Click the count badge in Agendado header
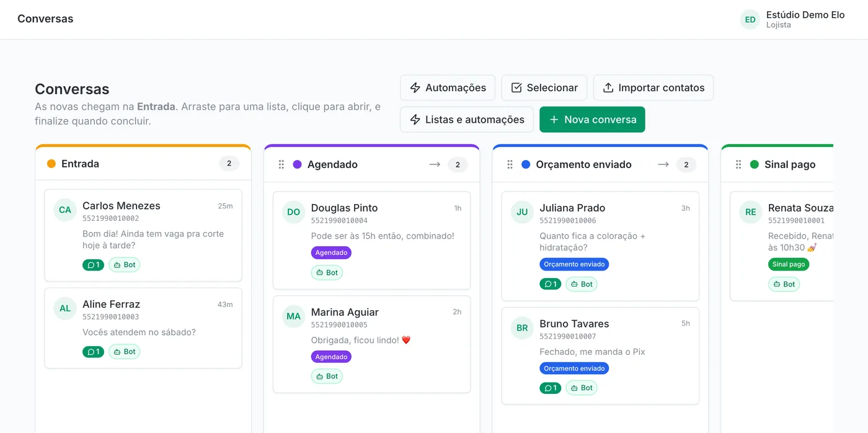Viewport: 868px width, 433px height. click(x=458, y=164)
